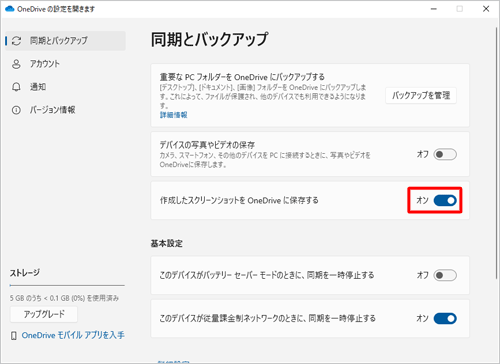This screenshot has height=364, width=500.
Task: Click the person icon next to アカウント
Action: coord(16,64)
